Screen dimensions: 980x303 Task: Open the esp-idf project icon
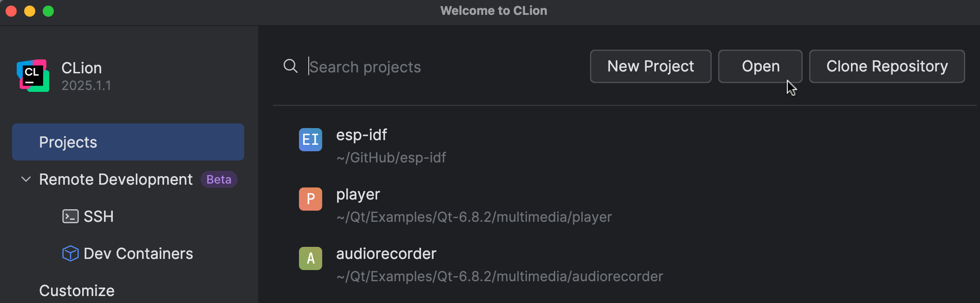click(x=310, y=140)
